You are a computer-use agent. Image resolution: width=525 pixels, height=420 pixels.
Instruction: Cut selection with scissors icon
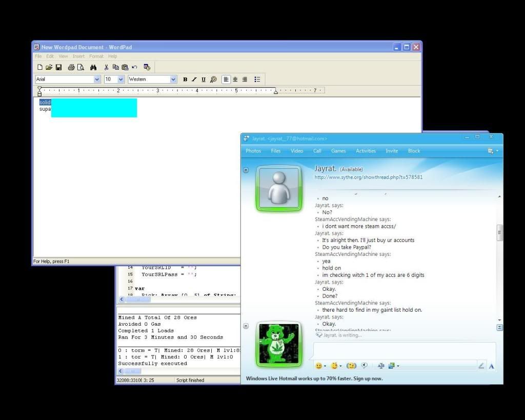(106, 67)
